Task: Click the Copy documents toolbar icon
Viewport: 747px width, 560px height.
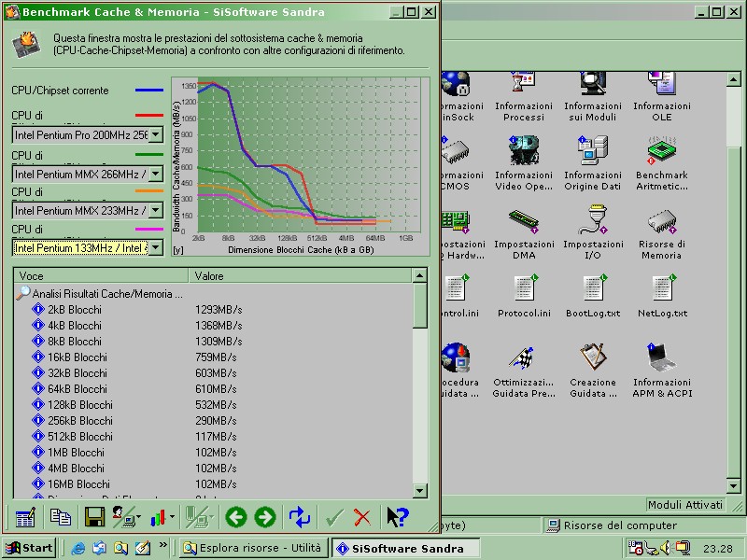Action: click(x=61, y=517)
